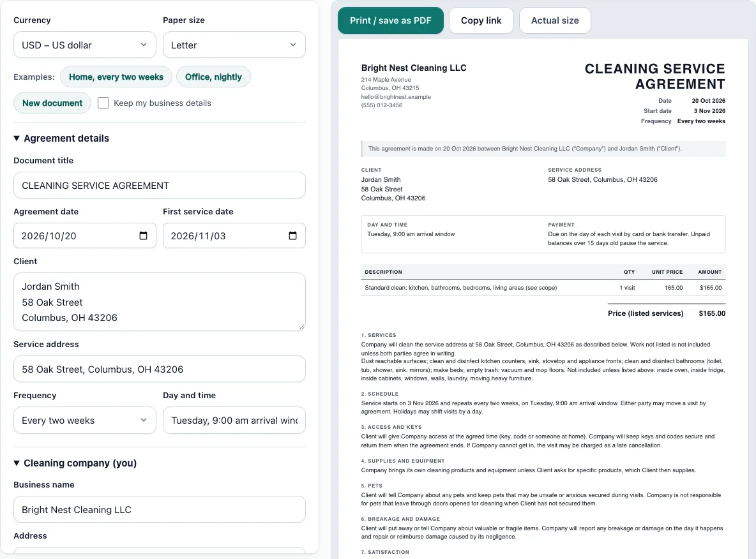Click the 20 Oct 2026 date value

click(708, 101)
